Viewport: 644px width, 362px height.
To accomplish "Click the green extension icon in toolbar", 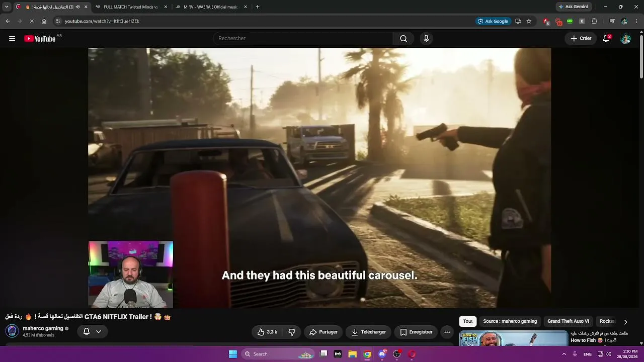I will 570,21.
